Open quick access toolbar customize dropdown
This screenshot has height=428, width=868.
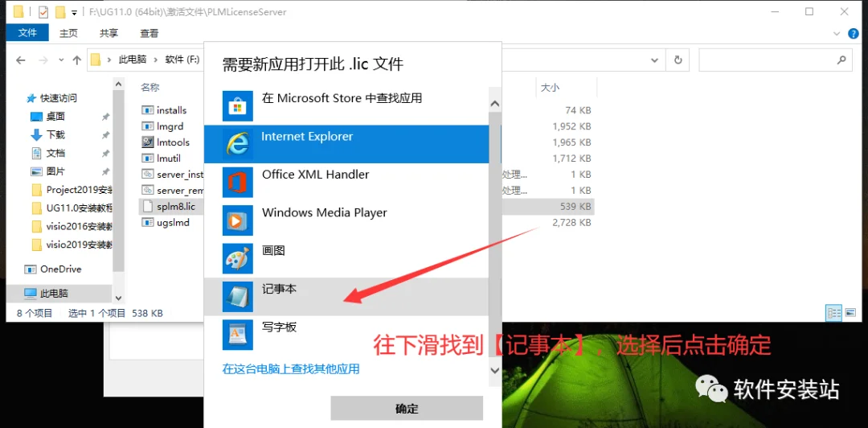74,12
